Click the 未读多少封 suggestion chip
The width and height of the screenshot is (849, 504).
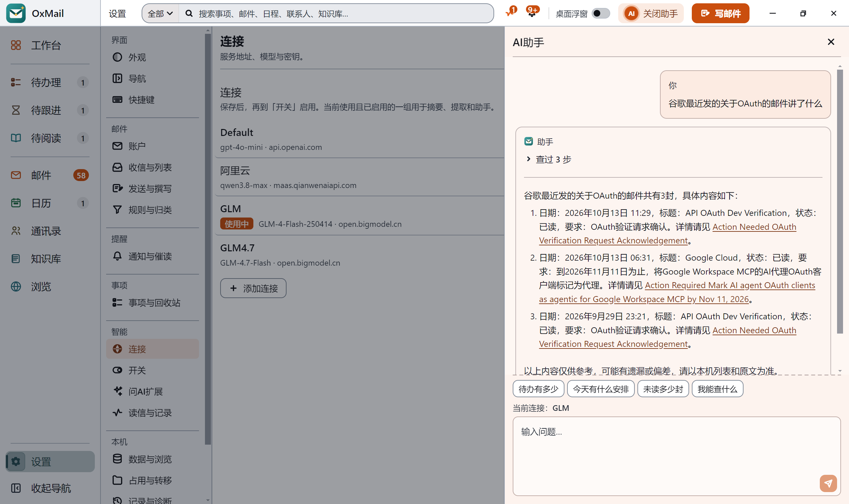(x=663, y=389)
